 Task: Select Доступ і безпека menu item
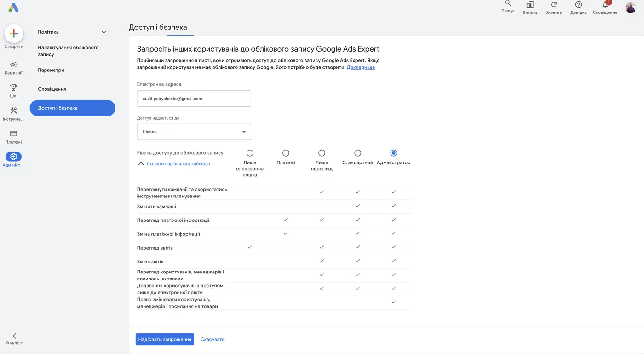(x=72, y=108)
